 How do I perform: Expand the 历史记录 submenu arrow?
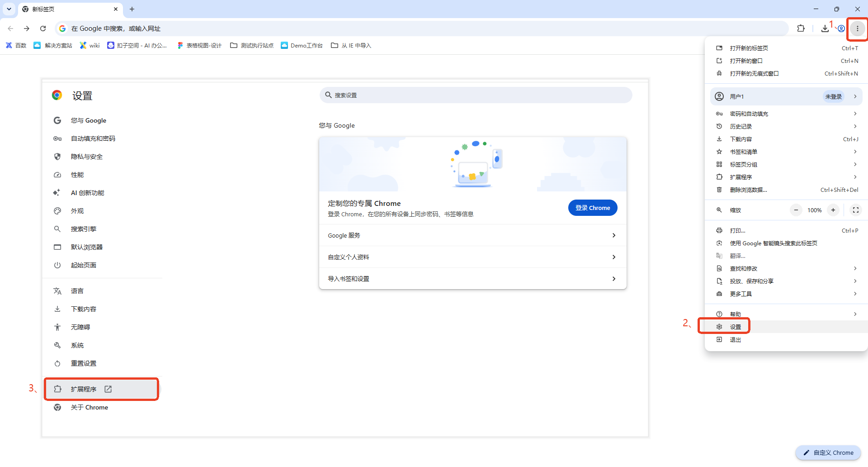coord(855,126)
